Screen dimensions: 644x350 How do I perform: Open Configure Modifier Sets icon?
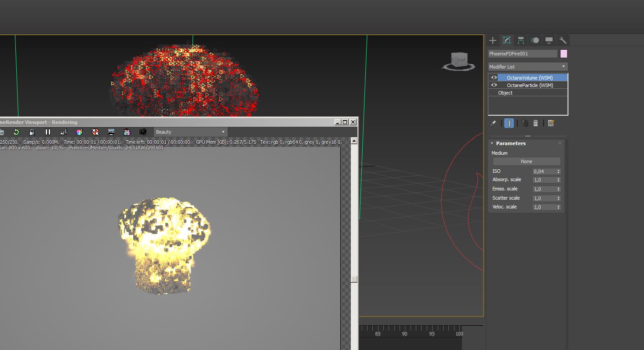551,123
